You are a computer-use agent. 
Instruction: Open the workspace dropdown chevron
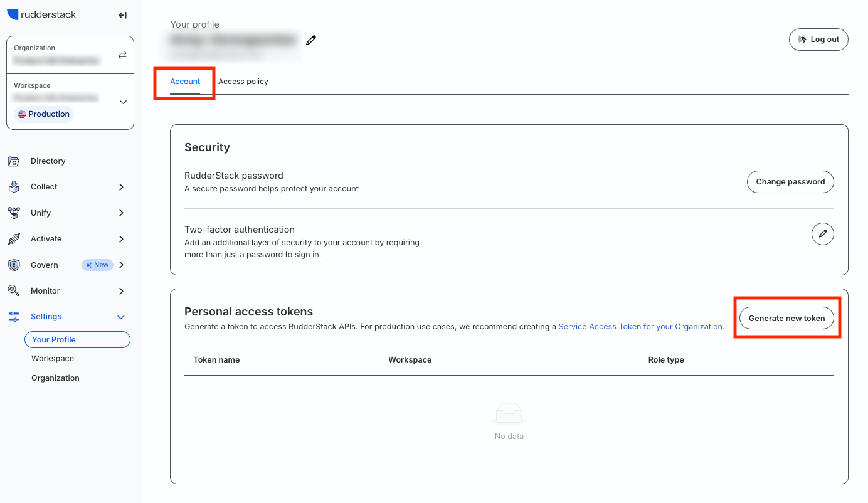point(123,102)
